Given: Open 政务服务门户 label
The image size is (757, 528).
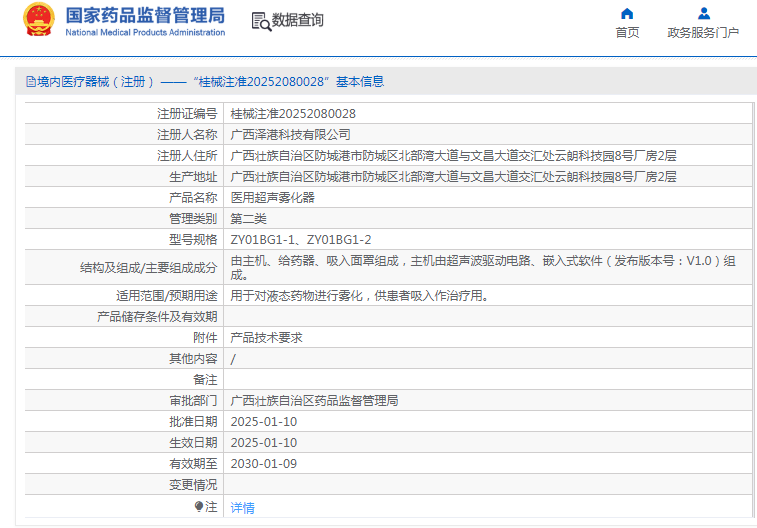Looking at the screenshot, I should click(703, 33).
